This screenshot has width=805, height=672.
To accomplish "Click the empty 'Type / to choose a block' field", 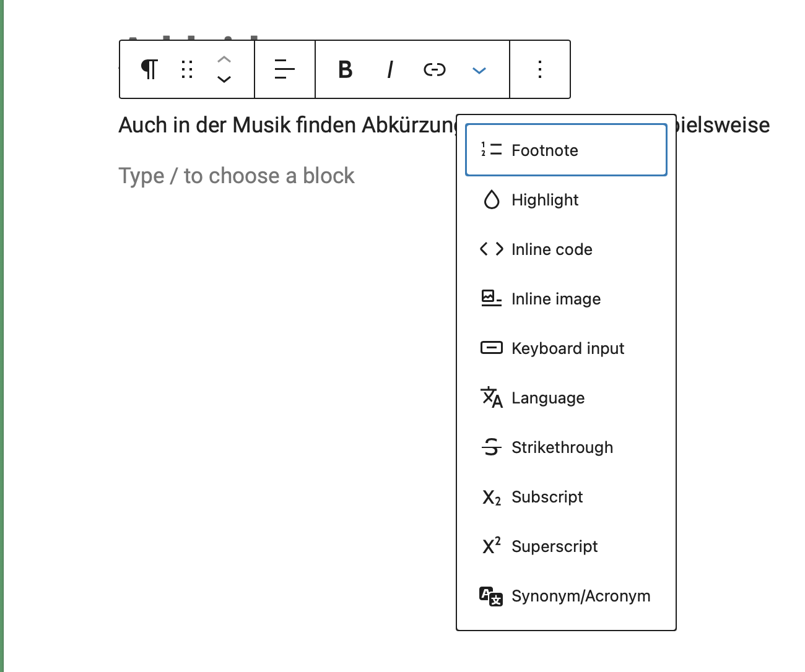I will coord(237,176).
